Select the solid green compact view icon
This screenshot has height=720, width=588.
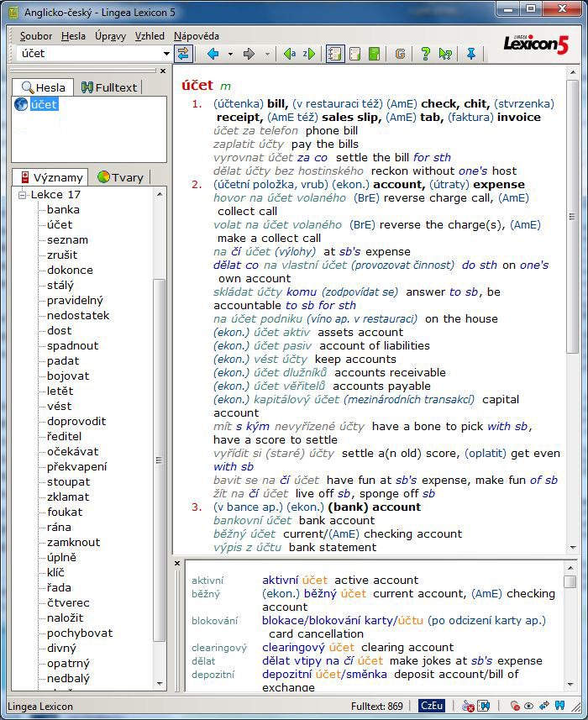[x=374, y=54]
